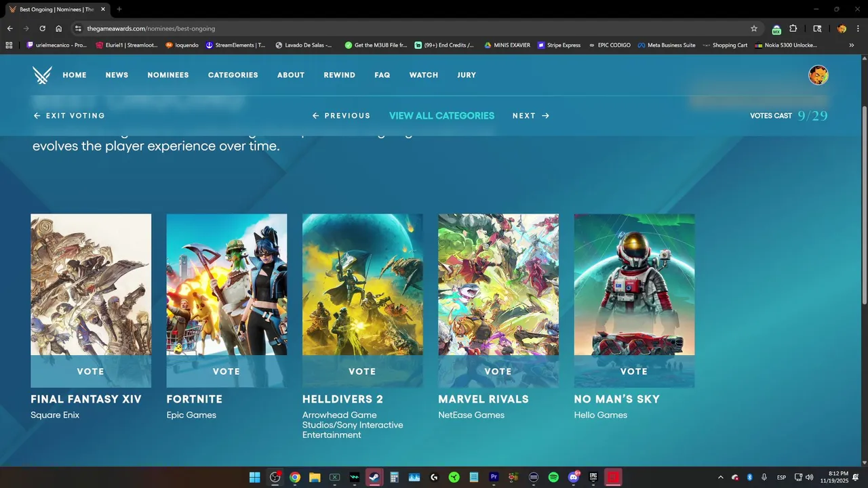Bookmark this page with star icon

pos(754,28)
